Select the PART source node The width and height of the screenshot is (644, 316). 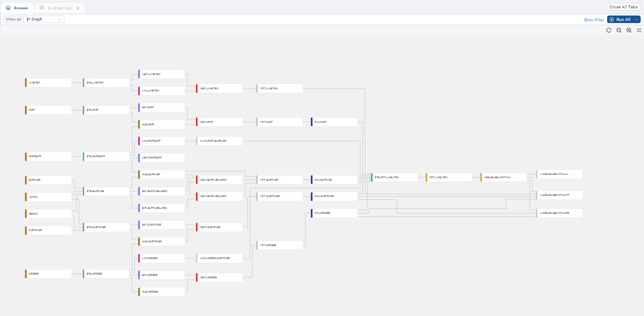tap(48, 110)
